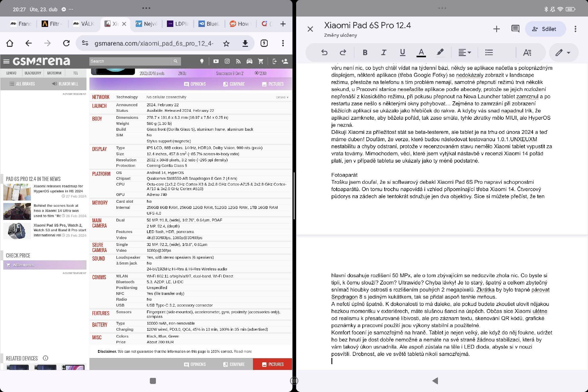Reload the GSMArena page
The width and height of the screenshot is (588, 392).
[x=66, y=43]
